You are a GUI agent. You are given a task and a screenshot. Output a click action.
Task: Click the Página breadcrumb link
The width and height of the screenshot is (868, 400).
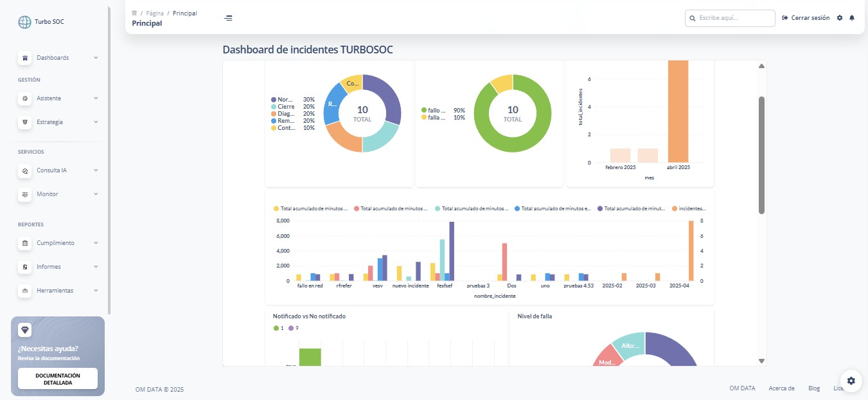click(x=155, y=13)
